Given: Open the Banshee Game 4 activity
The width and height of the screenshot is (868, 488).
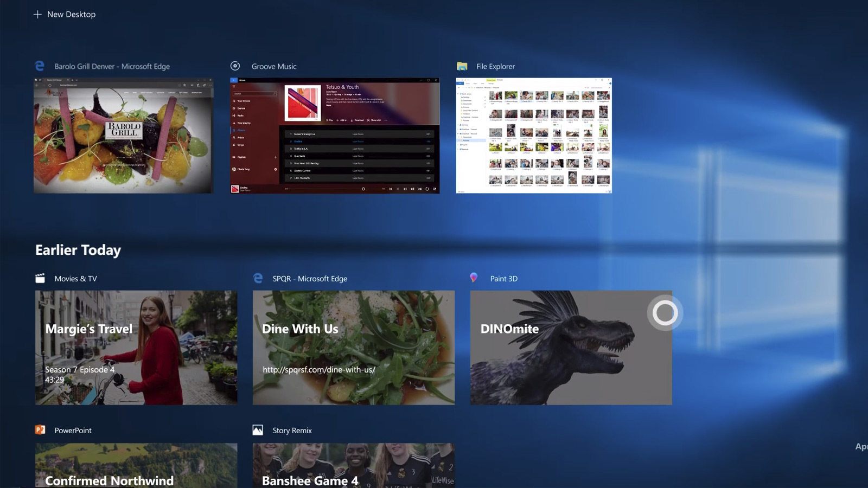Looking at the screenshot, I should tap(354, 465).
